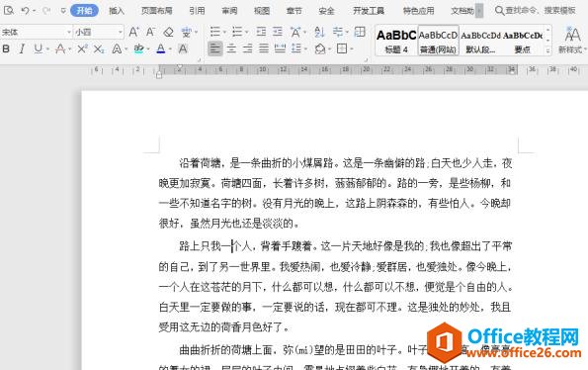Click the increase indent icon
Viewport: 588px width, 370px height.
[277, 32]
